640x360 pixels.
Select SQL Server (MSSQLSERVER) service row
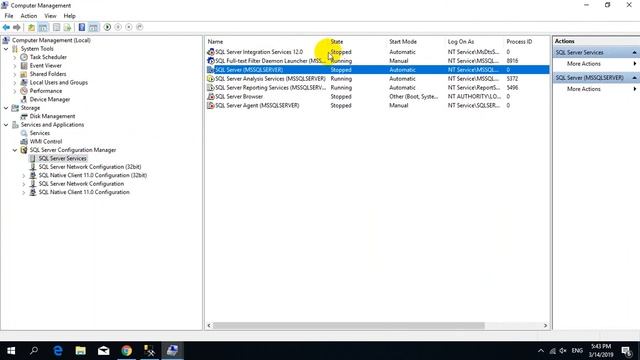coord(378,70)
